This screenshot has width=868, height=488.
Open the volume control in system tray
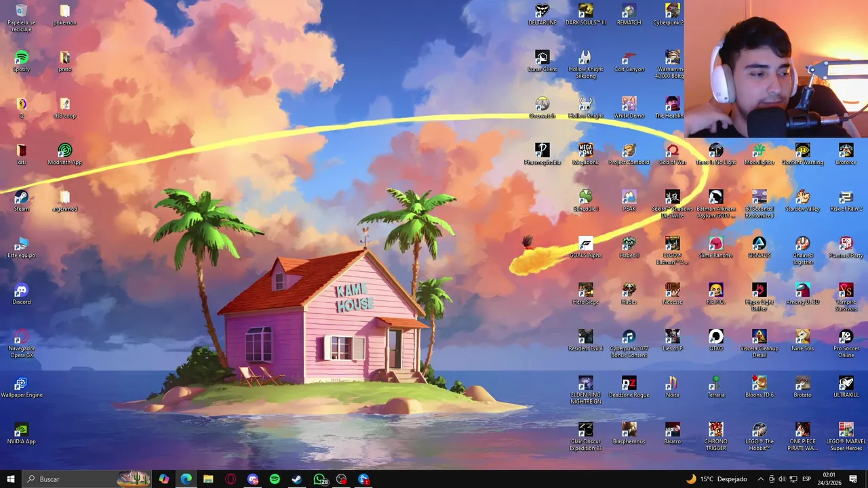(782, 479)
